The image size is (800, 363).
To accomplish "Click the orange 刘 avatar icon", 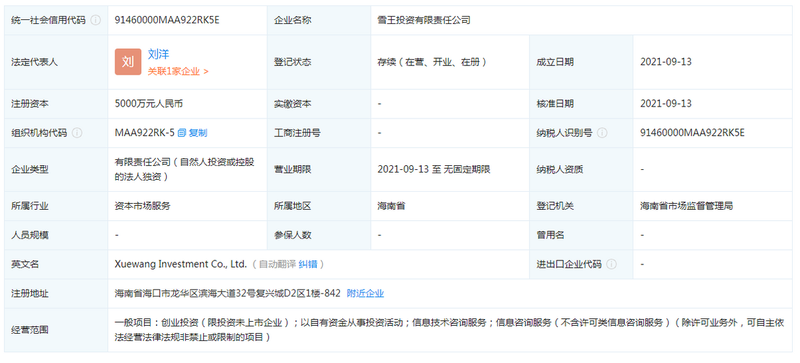I will pyautogui.click(x=128, y=62).
